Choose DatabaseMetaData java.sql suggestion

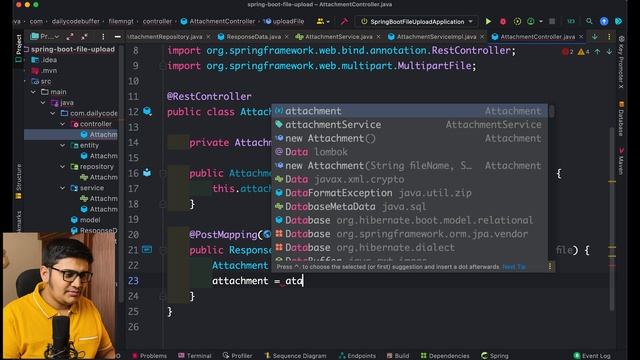pyautogui.click(x=410, y=207)
